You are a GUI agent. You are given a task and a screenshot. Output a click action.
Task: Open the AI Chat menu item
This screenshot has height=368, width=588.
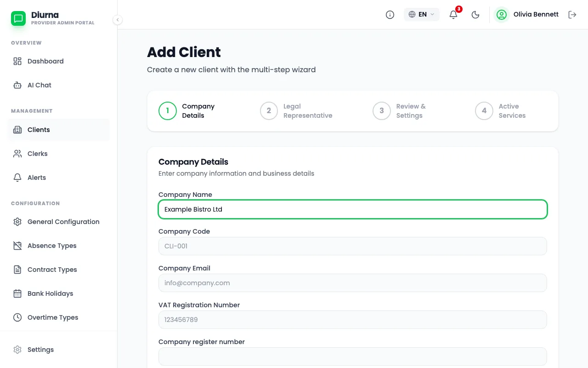(59, 85)
